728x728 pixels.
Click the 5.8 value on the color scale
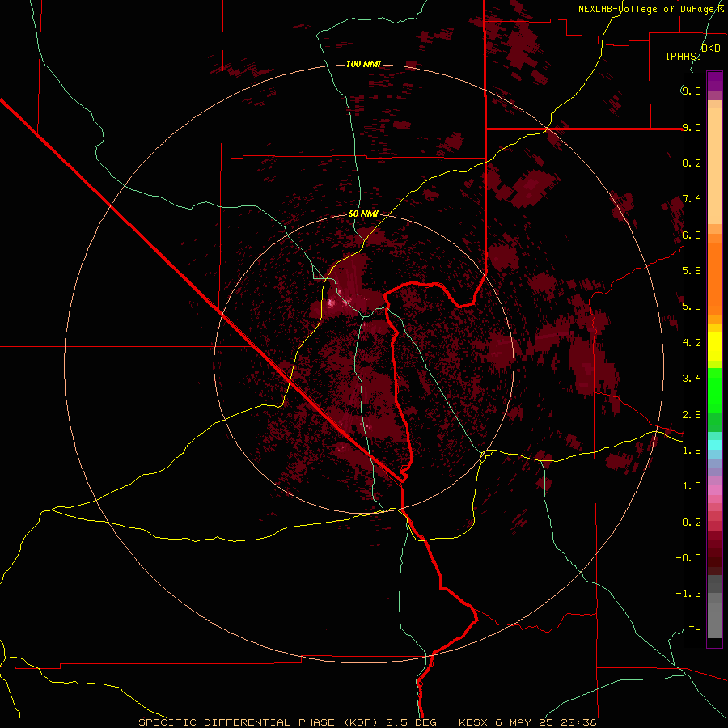692,271
